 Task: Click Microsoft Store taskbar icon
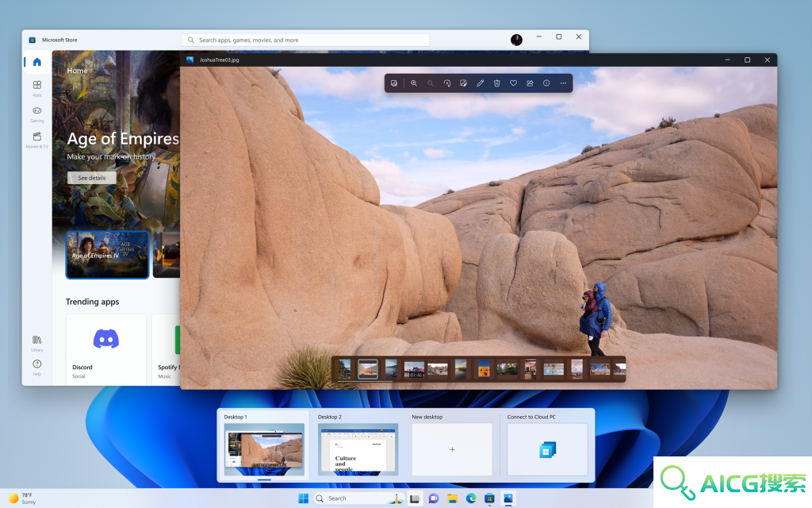point(489,498)
